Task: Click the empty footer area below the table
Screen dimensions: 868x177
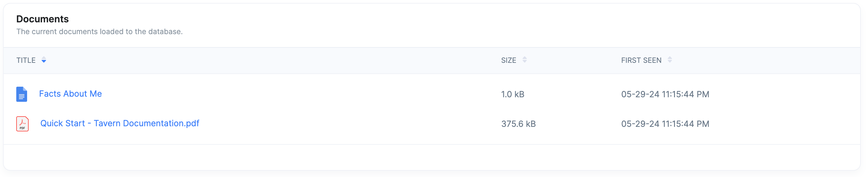Action: pyautogui.click(x=432, y=157)
